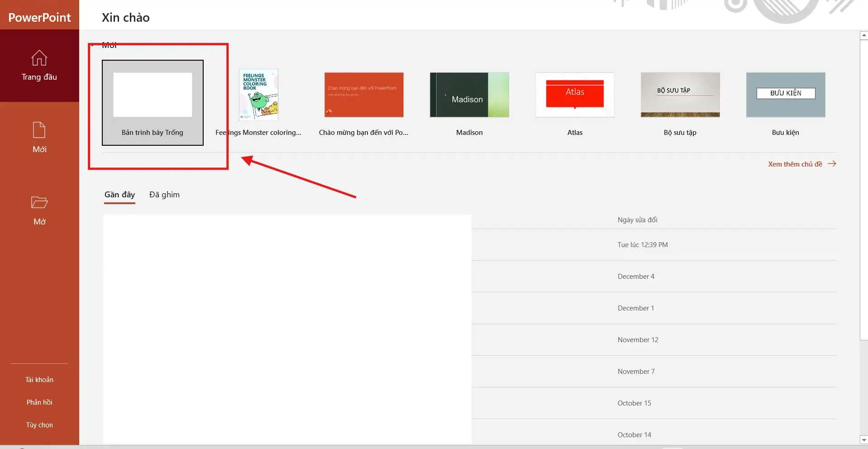Open Tài khoản account settings
The image size is (868, 449).
[x=39, y=380]
